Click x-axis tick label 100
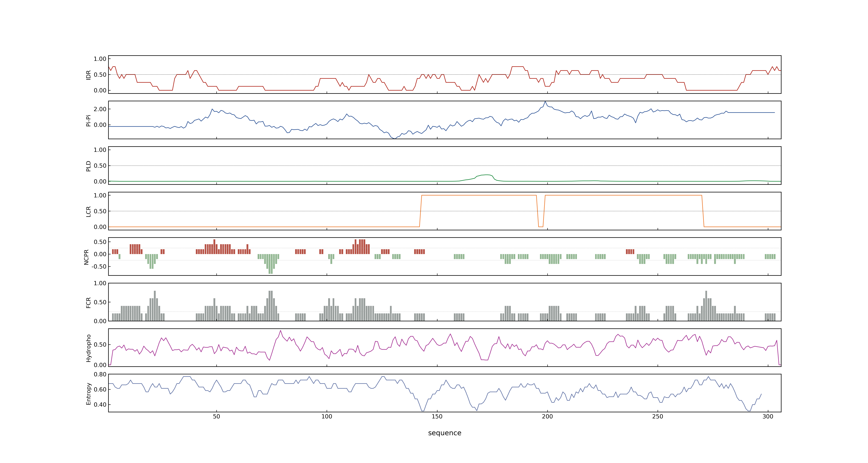 click(x=327, y=416)
